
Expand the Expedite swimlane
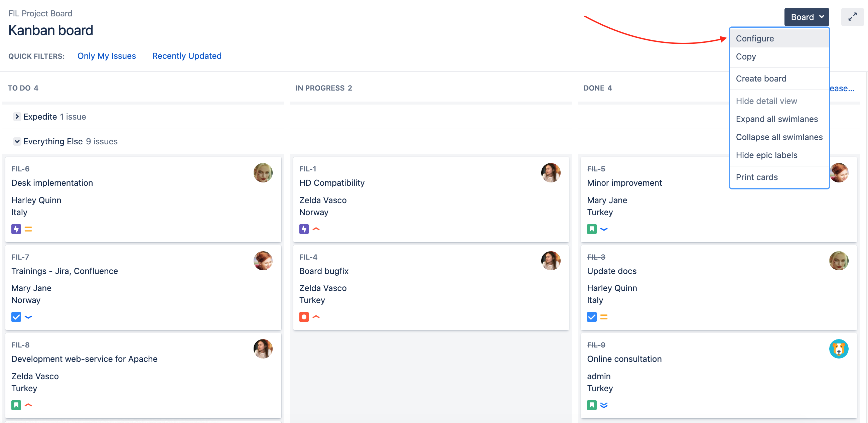pyautogui.click(x=17, y=117)
